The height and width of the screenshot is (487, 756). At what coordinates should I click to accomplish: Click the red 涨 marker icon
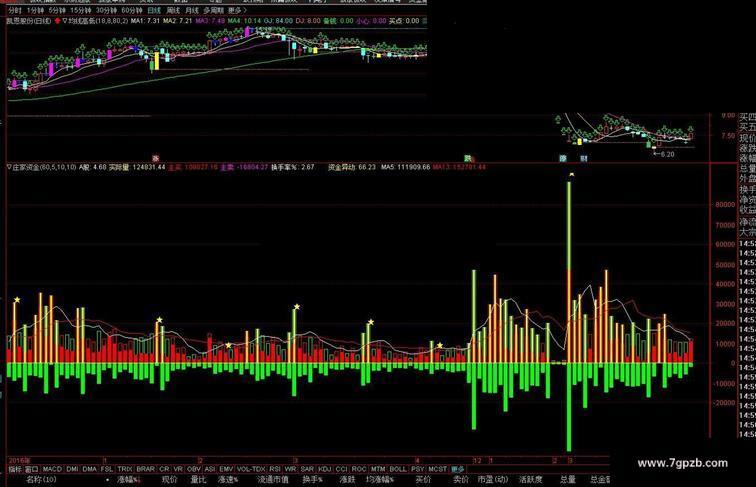[155, 158]
